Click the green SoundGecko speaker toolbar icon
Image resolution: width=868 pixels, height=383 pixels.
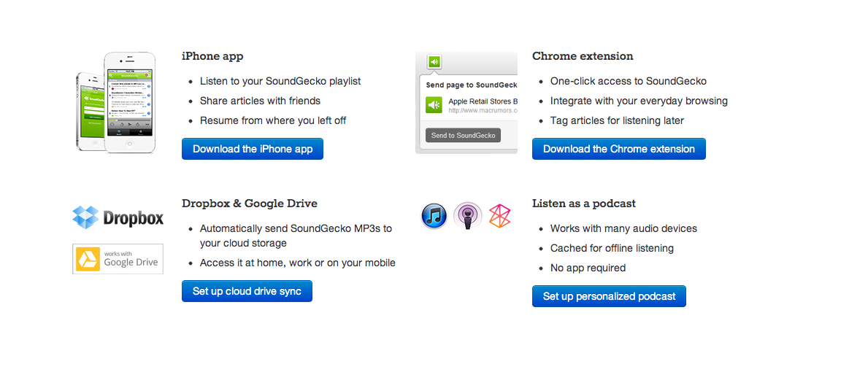point(434,62)
